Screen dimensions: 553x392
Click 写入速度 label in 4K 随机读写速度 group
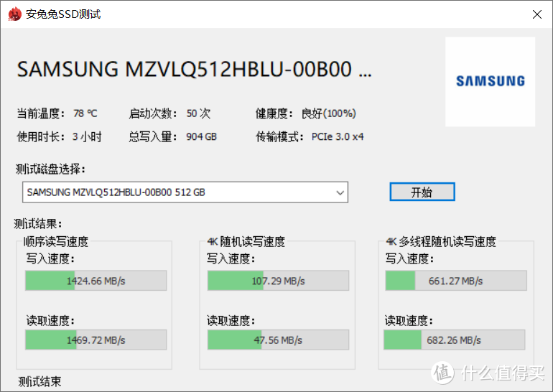click(x=231, y=258)
